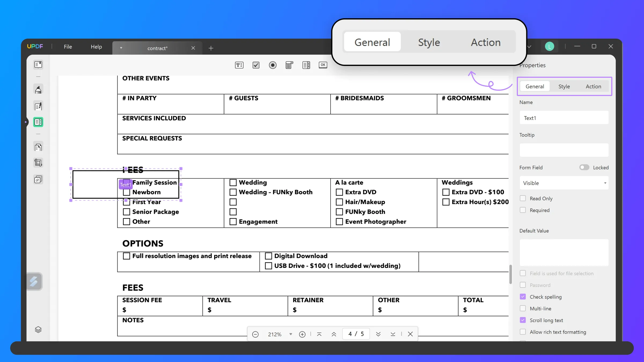
Task: Switch to the Style properties tab
Action: 564,86
